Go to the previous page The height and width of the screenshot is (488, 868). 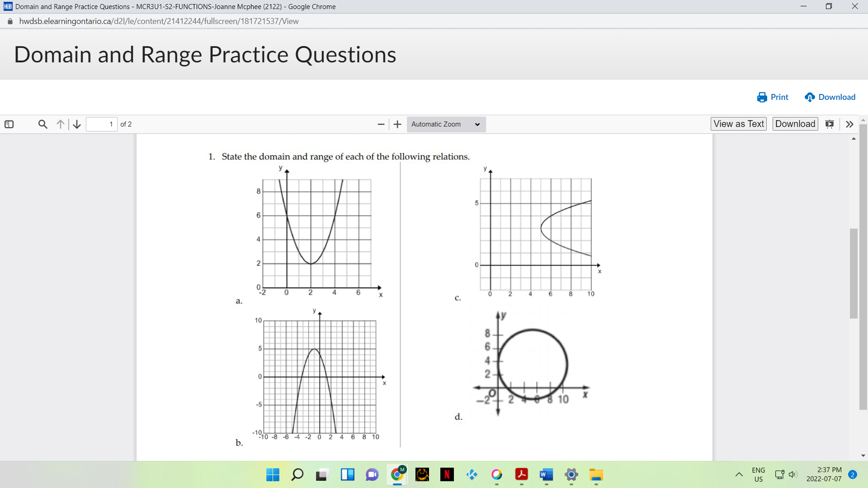[x=60, y=124]
